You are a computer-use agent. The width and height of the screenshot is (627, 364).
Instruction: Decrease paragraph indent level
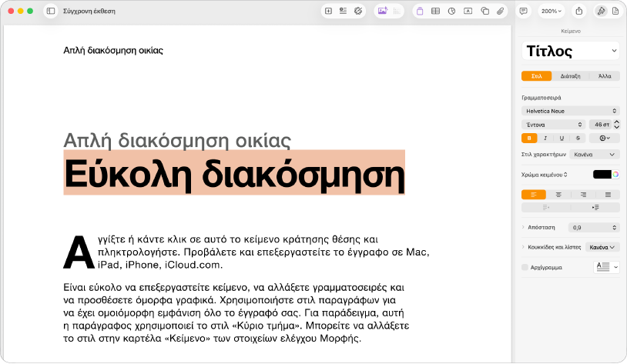pyautogui.click(x=546, y=207)
